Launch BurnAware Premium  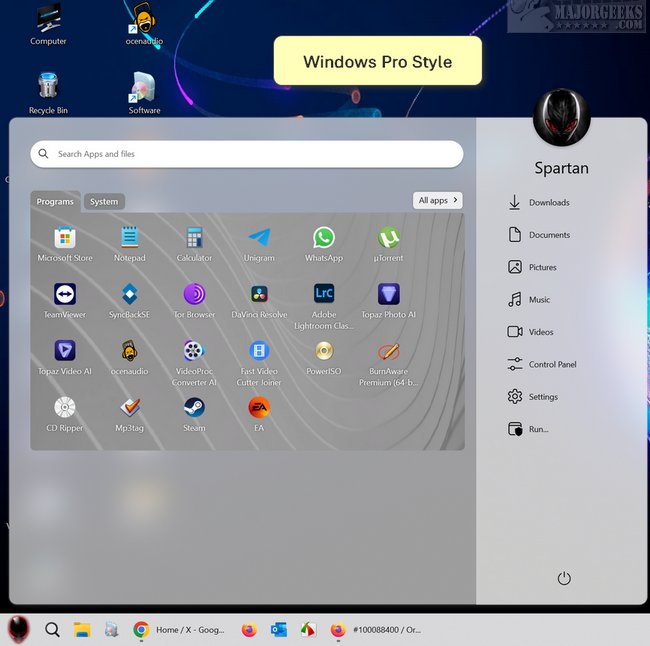tap(388, 364)
